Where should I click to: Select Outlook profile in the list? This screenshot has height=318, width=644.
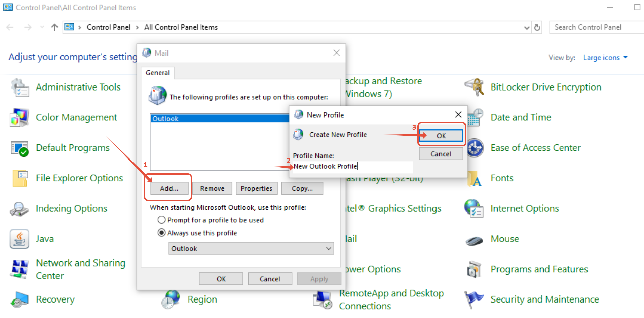(x=220, y=119)
